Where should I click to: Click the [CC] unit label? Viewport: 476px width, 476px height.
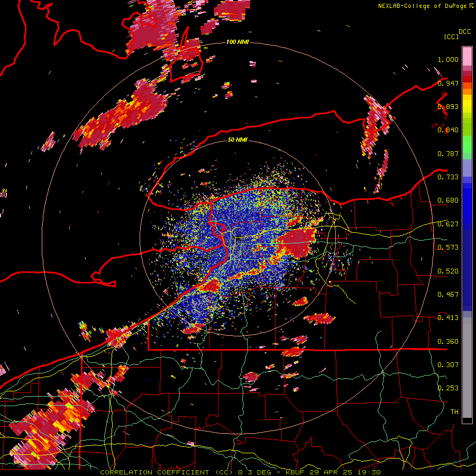[451, 36]
